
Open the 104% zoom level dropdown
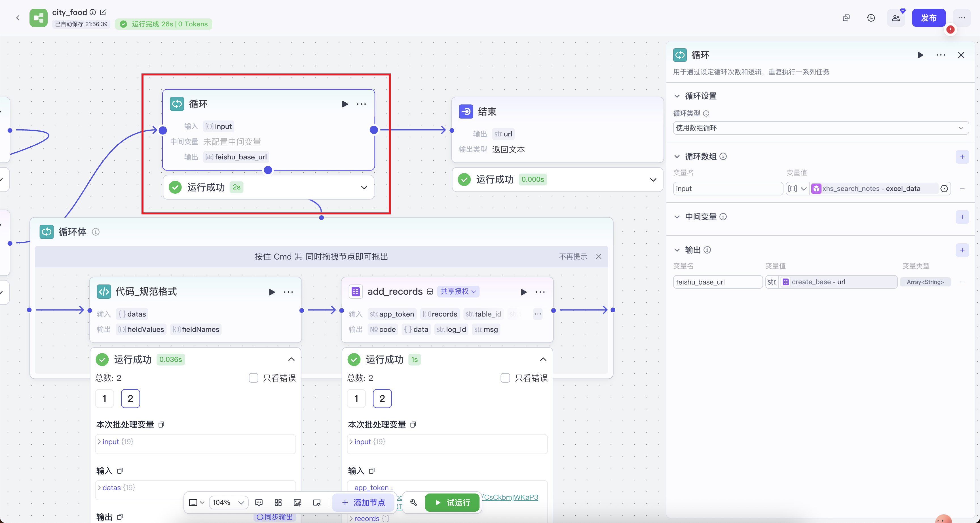[228, 503]
